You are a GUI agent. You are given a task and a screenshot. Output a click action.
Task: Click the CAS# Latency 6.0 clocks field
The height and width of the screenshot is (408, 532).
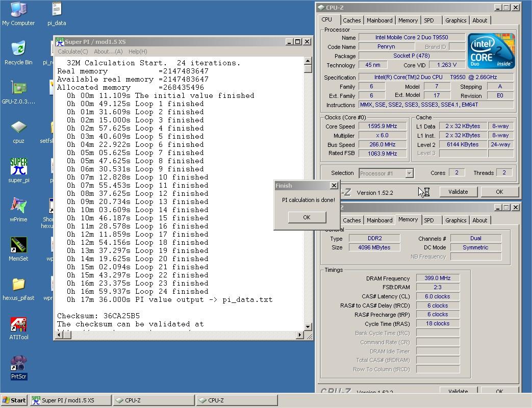point(438,296)
